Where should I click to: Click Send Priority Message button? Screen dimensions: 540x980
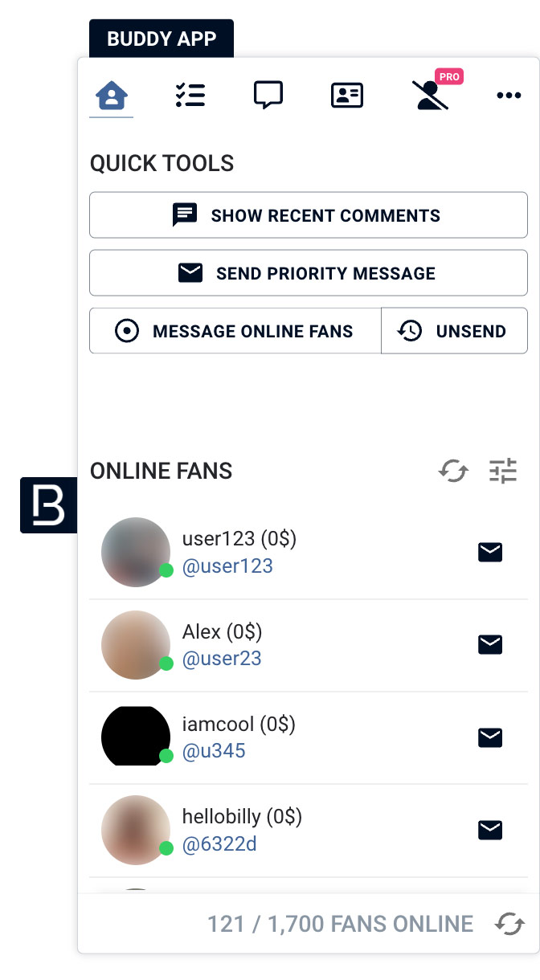(x=309, y=273)
